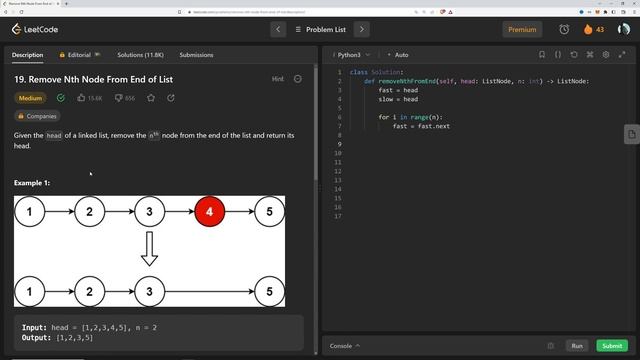Click the 'for i in range(n):' line
This screenshot has width=640, height=360.
click(410, 117)
